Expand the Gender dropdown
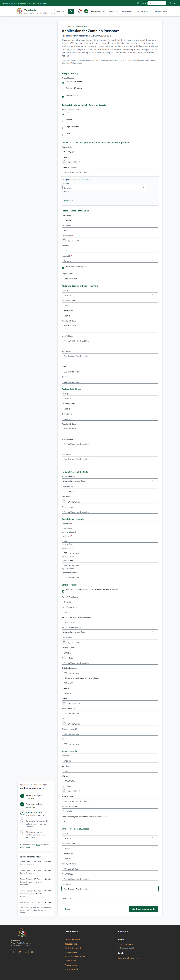 (156, 250)
